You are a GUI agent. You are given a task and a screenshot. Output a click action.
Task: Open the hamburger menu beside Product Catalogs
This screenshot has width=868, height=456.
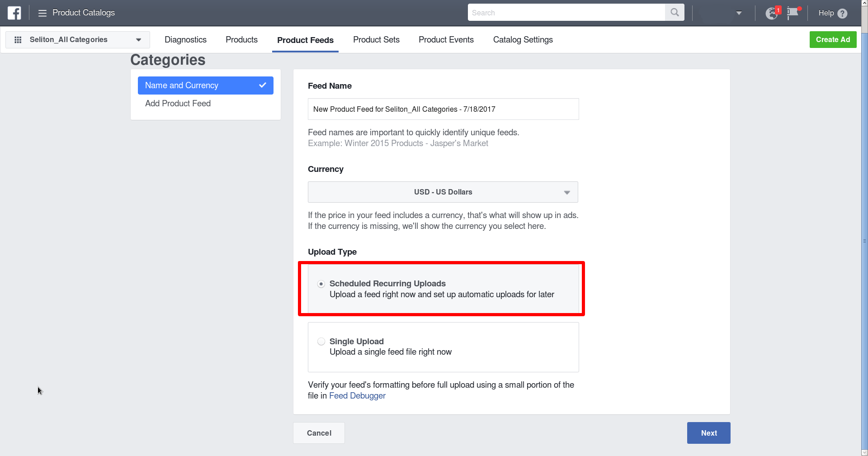click(42, 13)
